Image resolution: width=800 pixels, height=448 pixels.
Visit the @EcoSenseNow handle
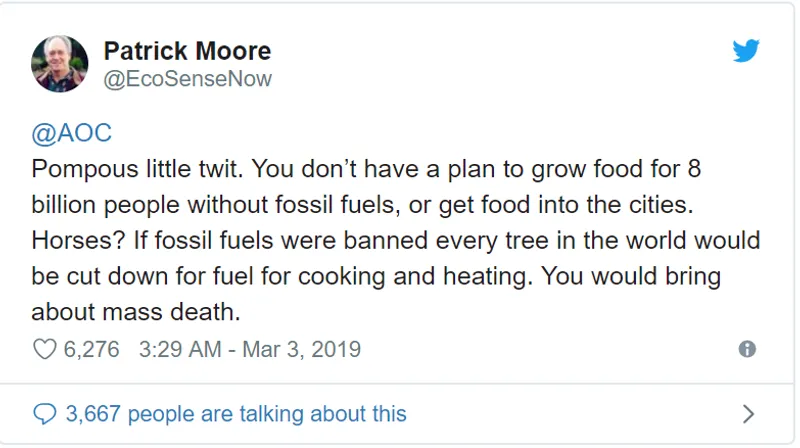click(187, 78)
